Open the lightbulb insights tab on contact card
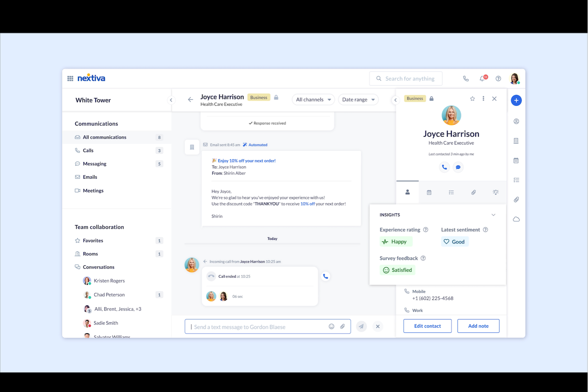This screenshot has height=392, width=588. point(495,192)
